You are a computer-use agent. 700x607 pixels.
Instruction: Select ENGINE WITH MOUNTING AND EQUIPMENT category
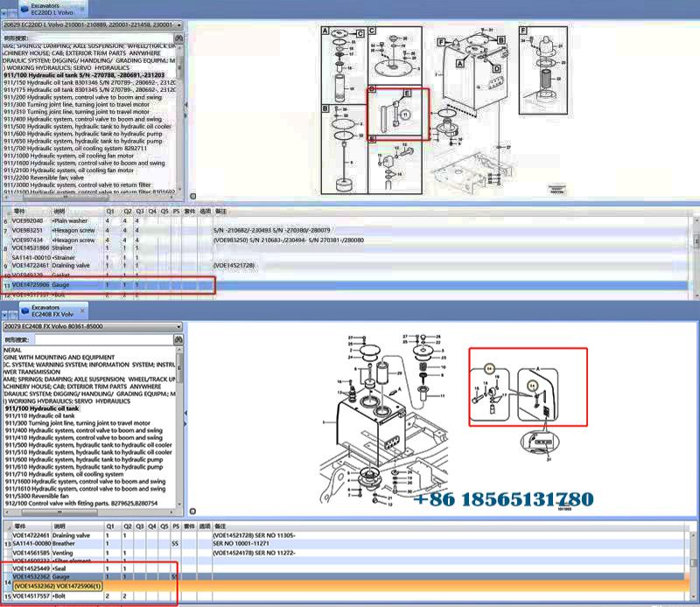click(59, 357)
